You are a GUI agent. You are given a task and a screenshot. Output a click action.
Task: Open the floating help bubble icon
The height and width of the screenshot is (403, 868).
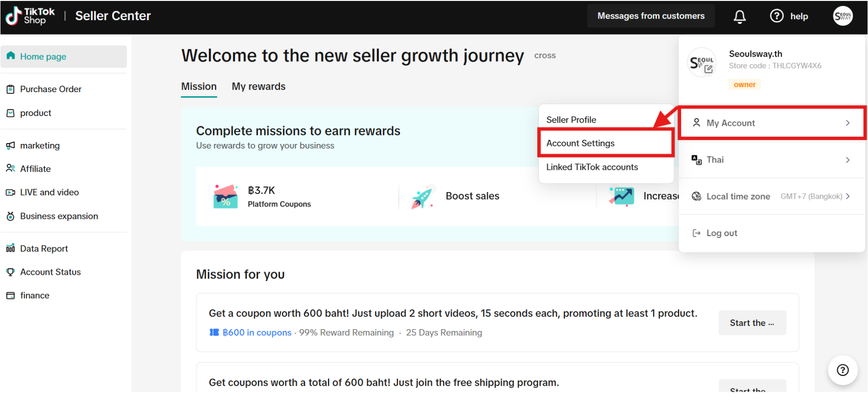point(842,370)
